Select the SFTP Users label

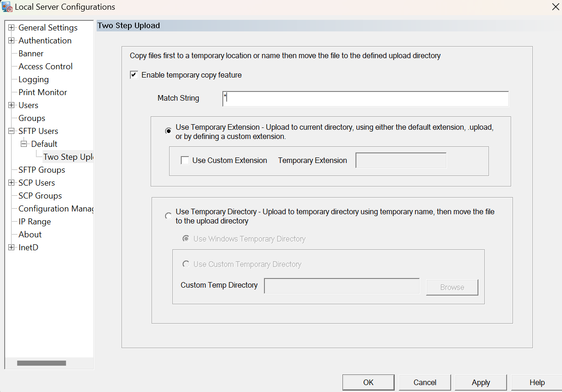click(38, 131)
